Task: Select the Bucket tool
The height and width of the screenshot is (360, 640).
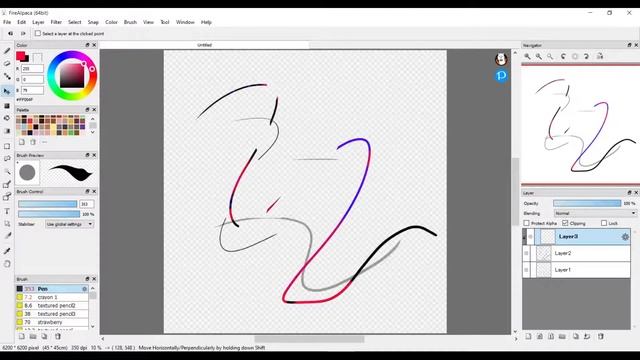Action: (x=7, y=118)
